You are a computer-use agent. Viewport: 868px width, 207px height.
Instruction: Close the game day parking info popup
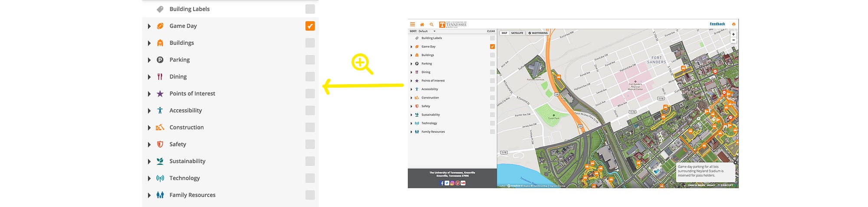pyautogui.click(x=735, y=163)
